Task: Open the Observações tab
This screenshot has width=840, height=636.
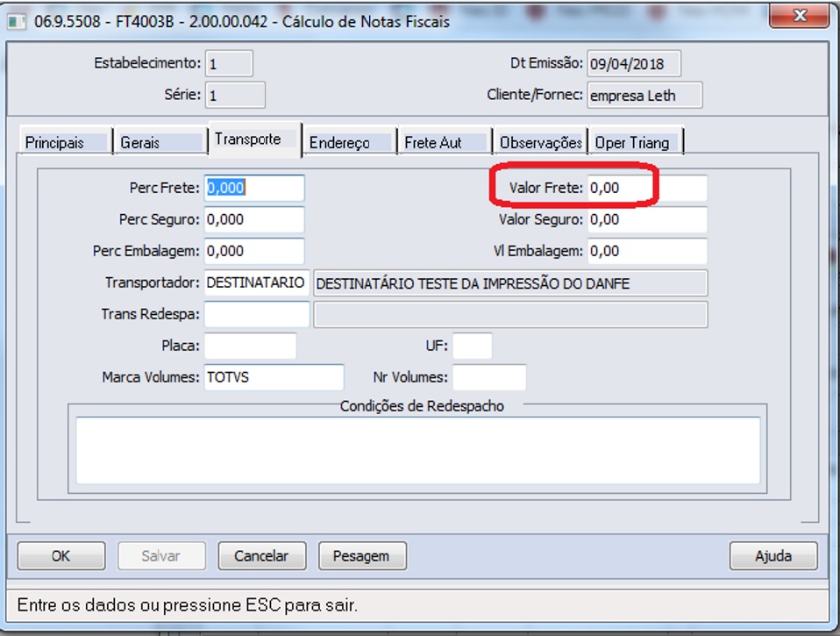Action: pos(540,142)
